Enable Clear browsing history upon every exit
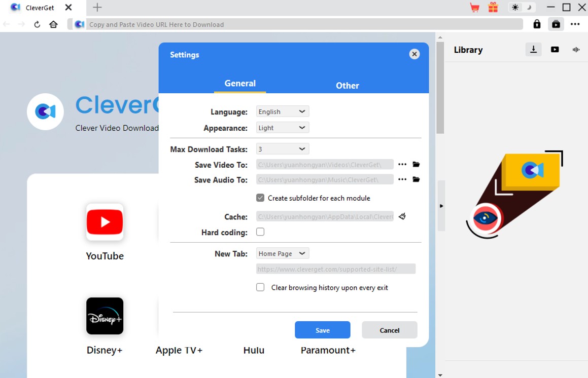 [260, 287]
